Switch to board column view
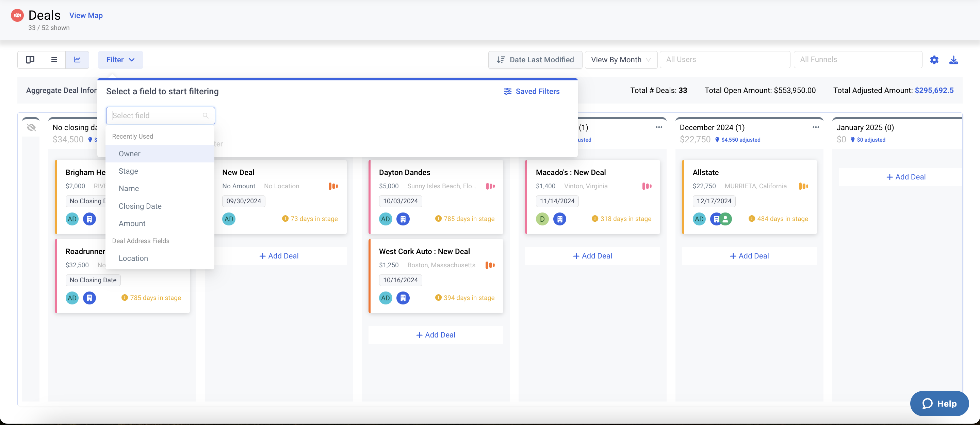Screen dimensions: 980x425 coord(30,60)
